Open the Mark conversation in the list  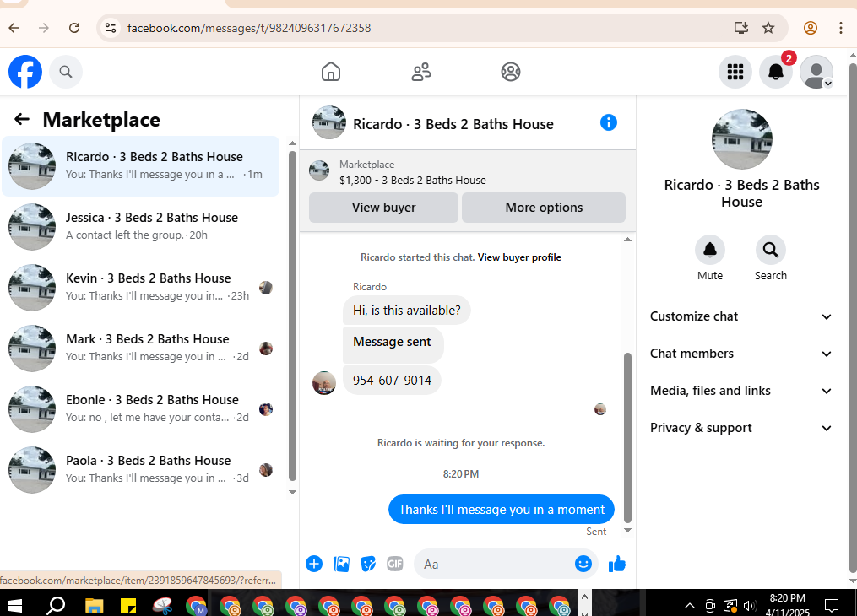tap(140, 348)
